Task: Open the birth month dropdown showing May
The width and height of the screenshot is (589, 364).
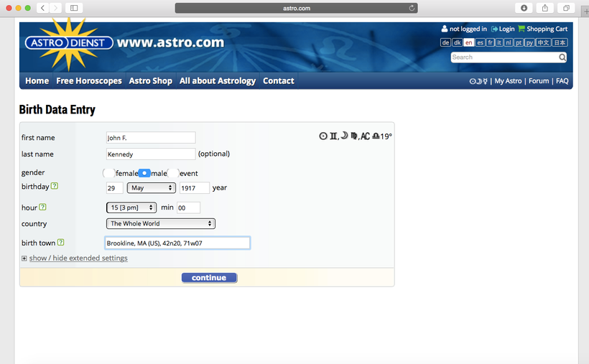Action: (152, 188)
